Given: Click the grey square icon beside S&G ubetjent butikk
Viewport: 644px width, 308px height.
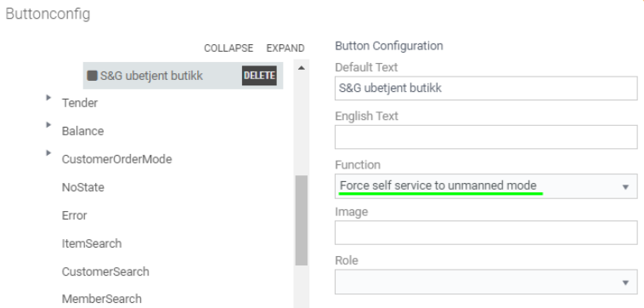Looking at the screenshot, I should pyautogui.click(x=92, y=76).
